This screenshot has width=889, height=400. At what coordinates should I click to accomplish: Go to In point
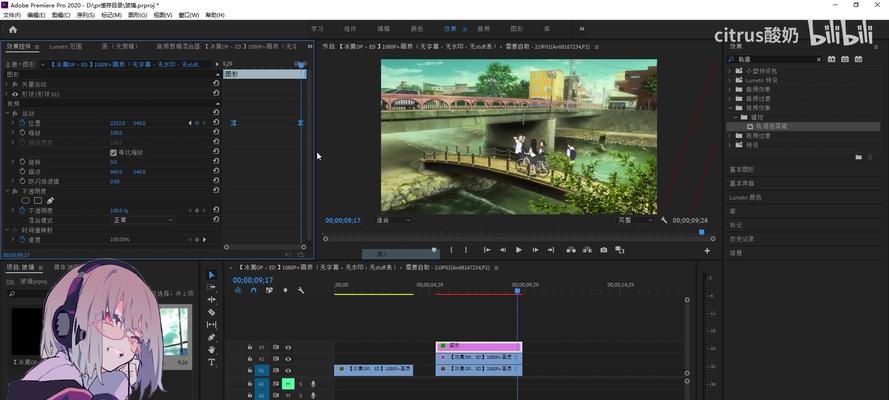486,250
